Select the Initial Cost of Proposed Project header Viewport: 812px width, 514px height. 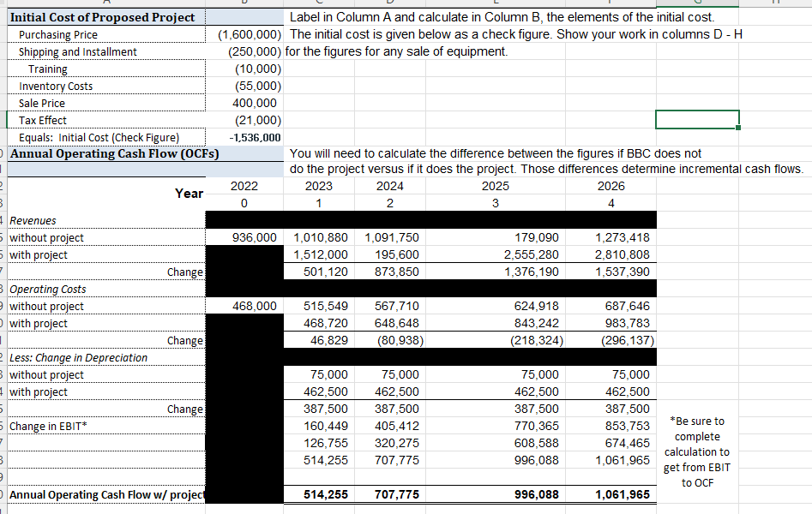[99, 17]
